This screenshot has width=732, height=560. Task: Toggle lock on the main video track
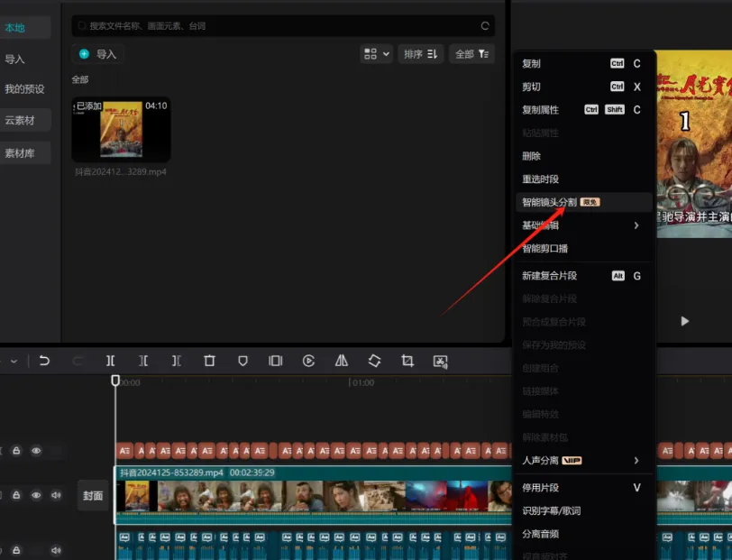pyautogui.click(x=16, y=495)
